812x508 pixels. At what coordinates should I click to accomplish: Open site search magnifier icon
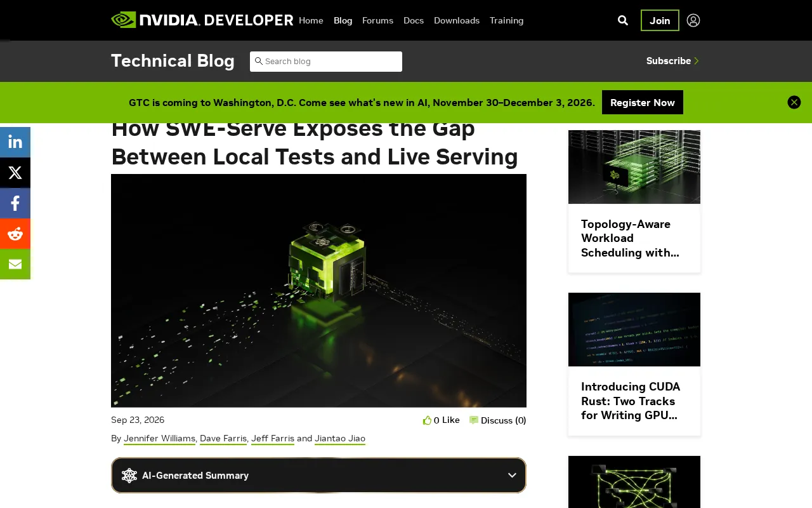tap(623, 20)
